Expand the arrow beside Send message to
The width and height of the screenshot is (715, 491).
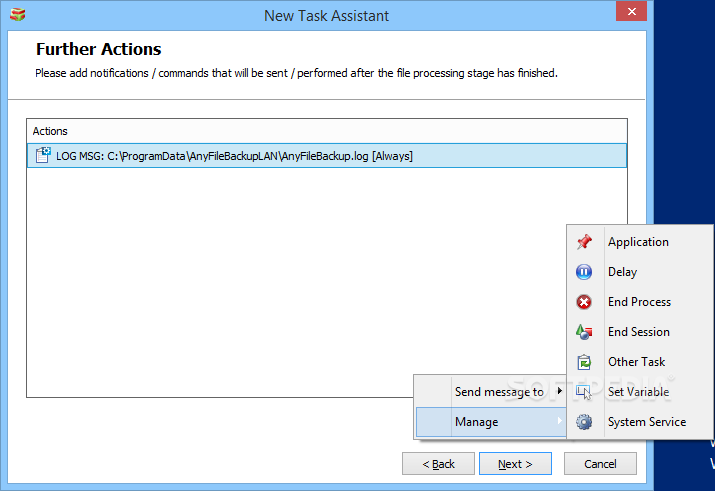point(560,391)
